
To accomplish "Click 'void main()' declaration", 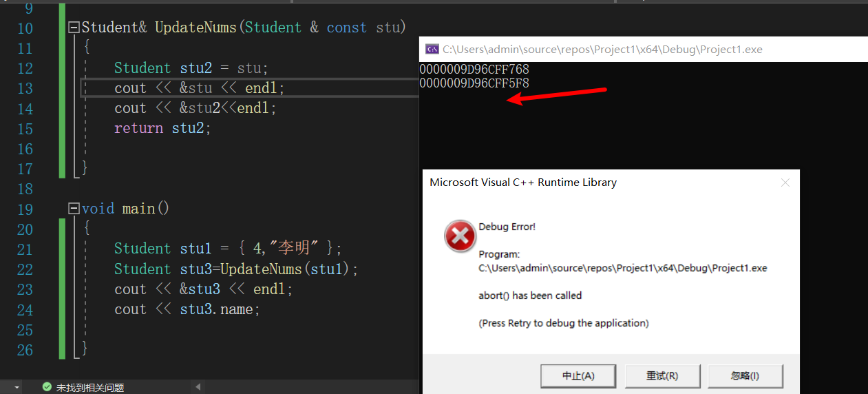I will point(125,208).
